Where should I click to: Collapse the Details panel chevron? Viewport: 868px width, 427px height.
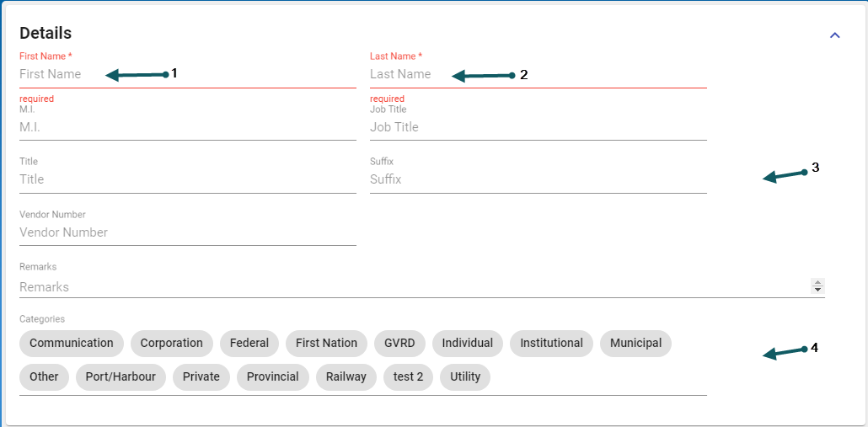835,35
